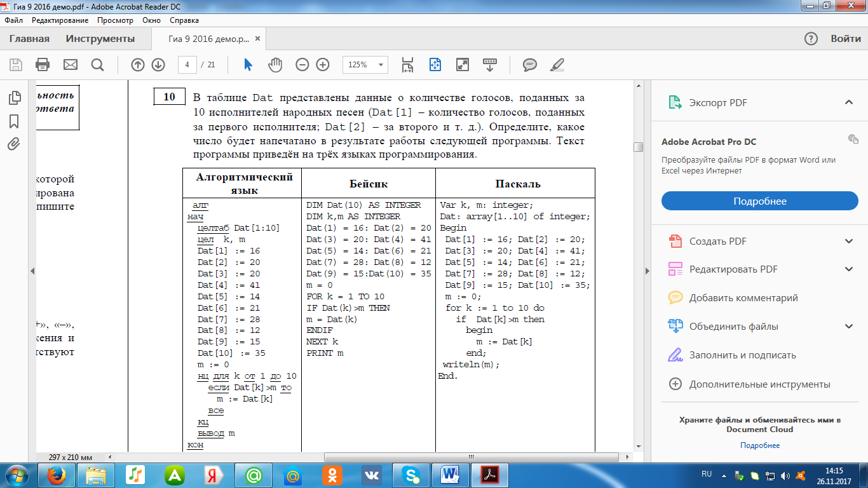This screenshot has width=868, height=488.
Task: Open the Просмотр menu
Action: [115, 20]
